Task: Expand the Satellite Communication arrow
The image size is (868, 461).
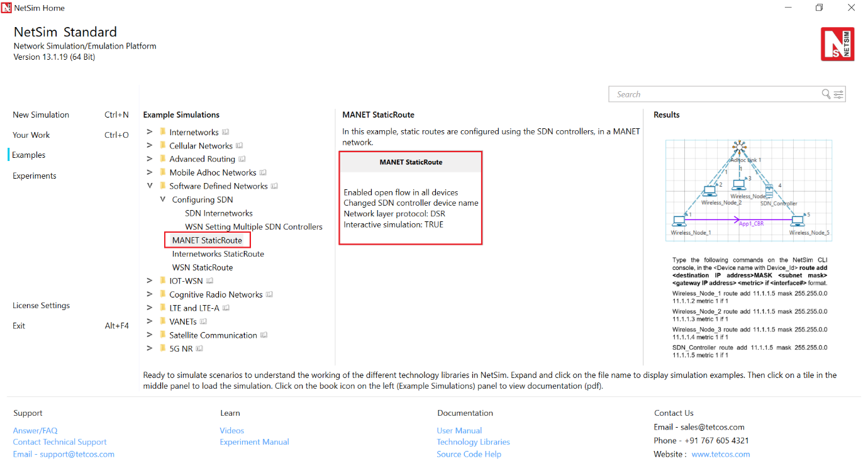Action: coord(150,335)
